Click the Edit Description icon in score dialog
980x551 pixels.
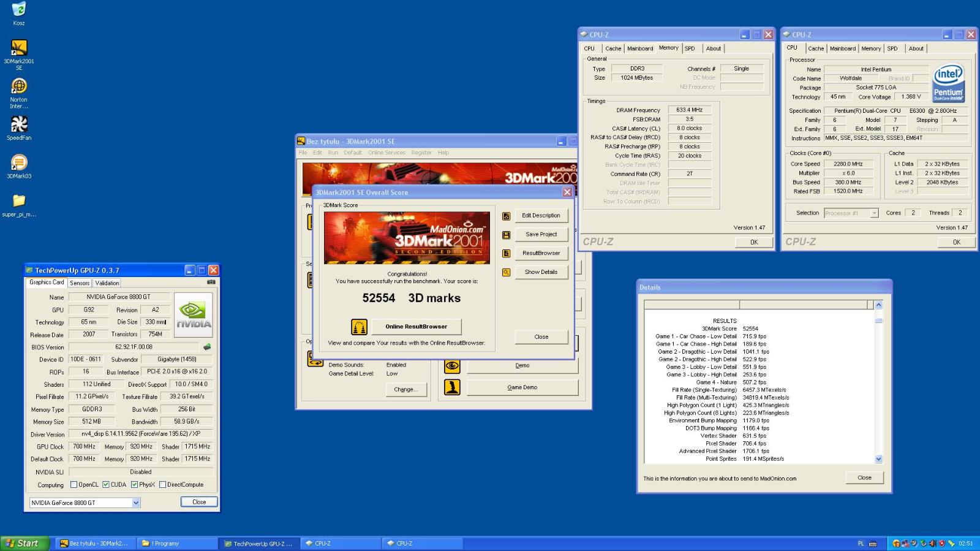click(506, 216)
